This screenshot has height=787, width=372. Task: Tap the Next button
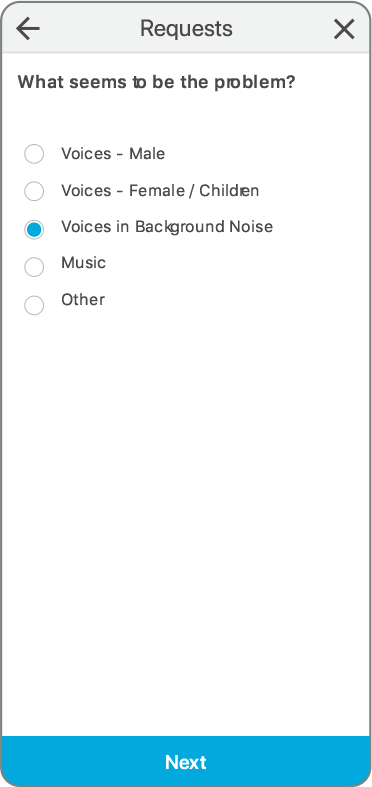[x=186, y=761]
